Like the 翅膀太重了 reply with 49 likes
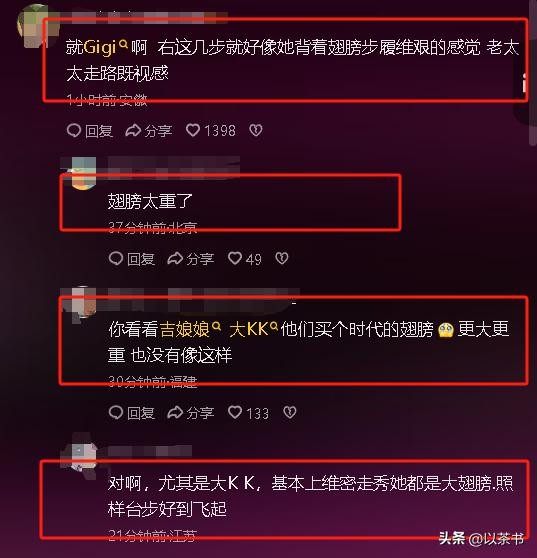The image size is (537, 558). [x=235, y=258]
